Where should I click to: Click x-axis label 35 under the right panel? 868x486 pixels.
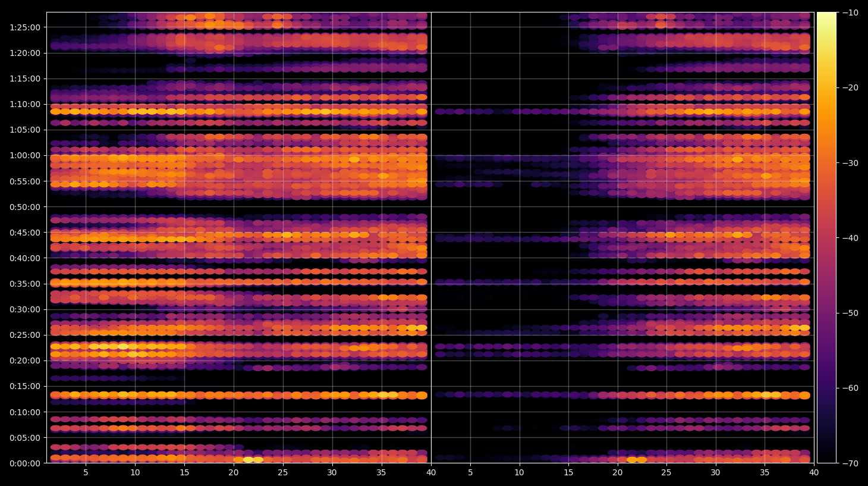click(x=765, y=473)
